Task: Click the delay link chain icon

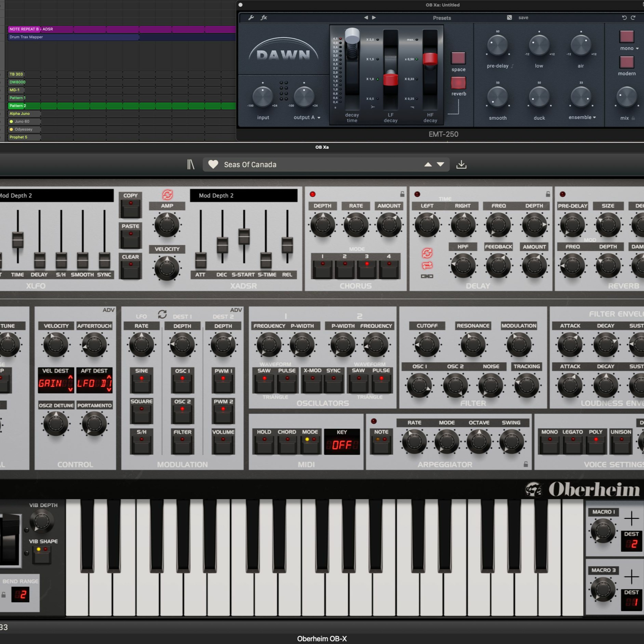Action: click(427, 276)
